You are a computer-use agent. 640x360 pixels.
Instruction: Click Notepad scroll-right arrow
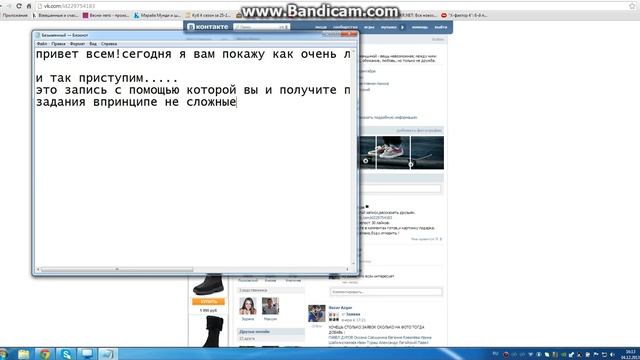[x=347, y=269]
